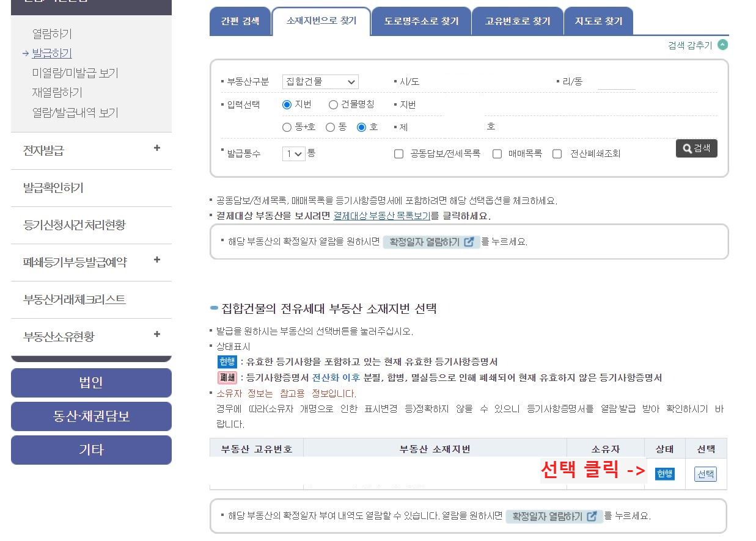Select the 동+호 radio button
This screenshot has height=541, width=756.
pyautogui.click(x=287, y=127)
